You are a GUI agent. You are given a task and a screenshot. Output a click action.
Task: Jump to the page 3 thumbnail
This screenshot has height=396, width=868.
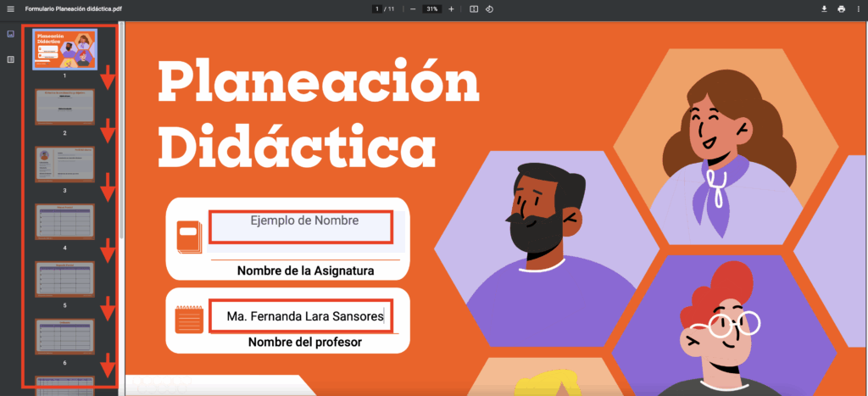65,164
